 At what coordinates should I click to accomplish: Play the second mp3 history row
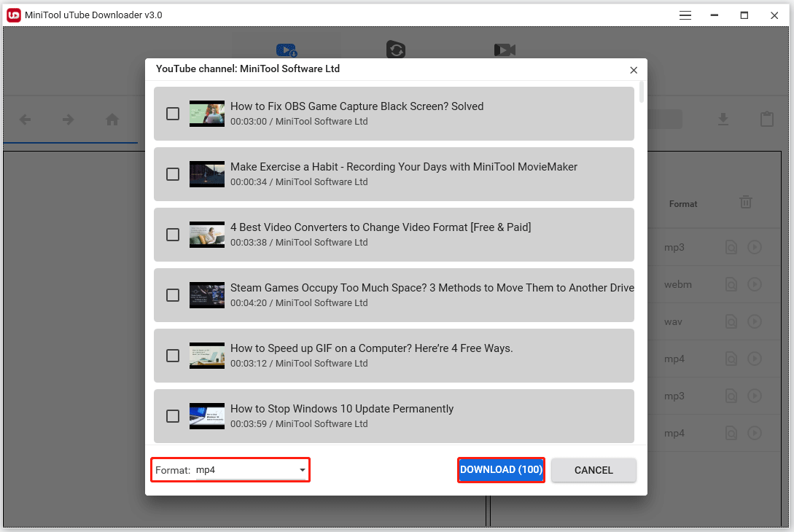[755, 396]
